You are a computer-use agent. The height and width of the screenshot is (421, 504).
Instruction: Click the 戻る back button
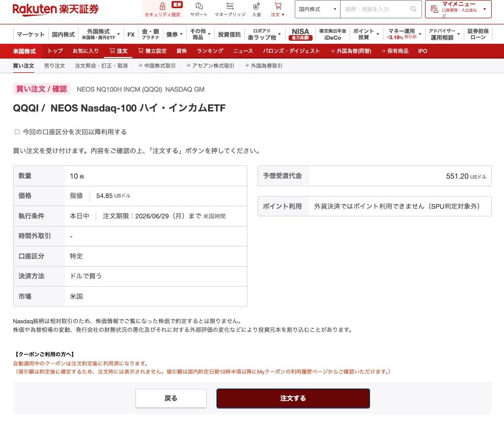coord(171,399)
